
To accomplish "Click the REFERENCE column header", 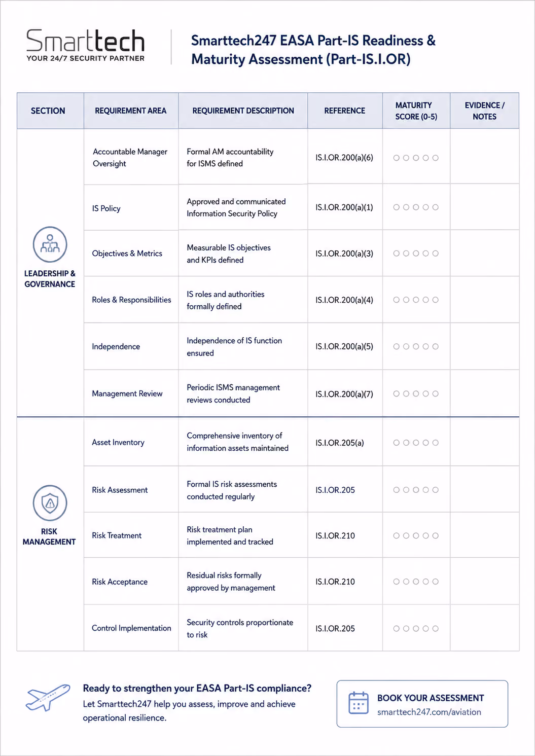I will click(345, 111).
